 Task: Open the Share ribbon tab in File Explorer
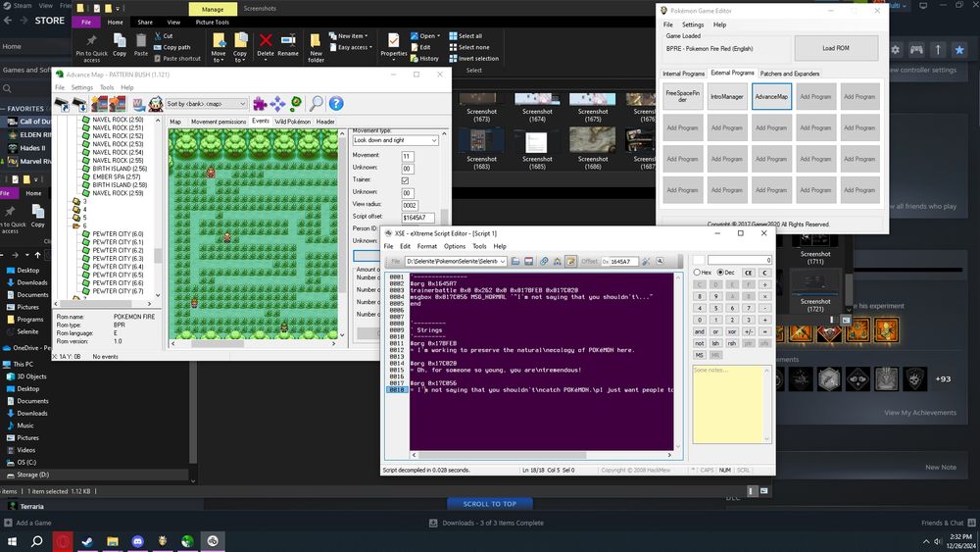[x=145, y=23]
